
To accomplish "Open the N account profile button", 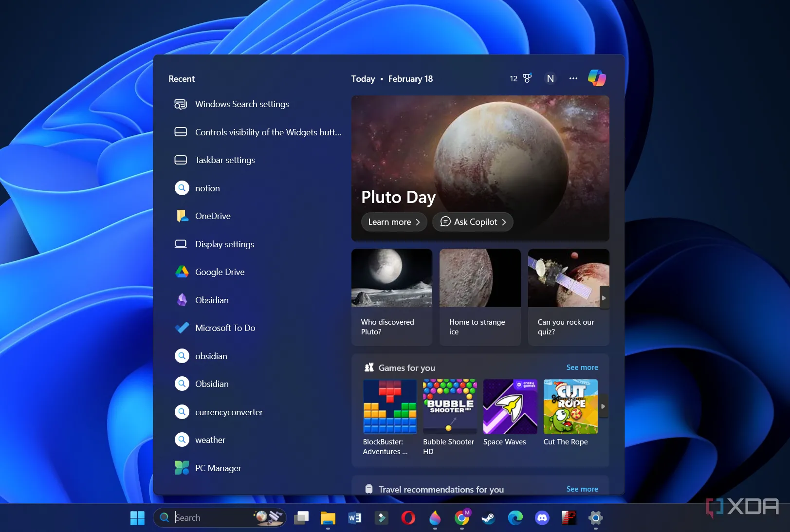I will point(550,78).
